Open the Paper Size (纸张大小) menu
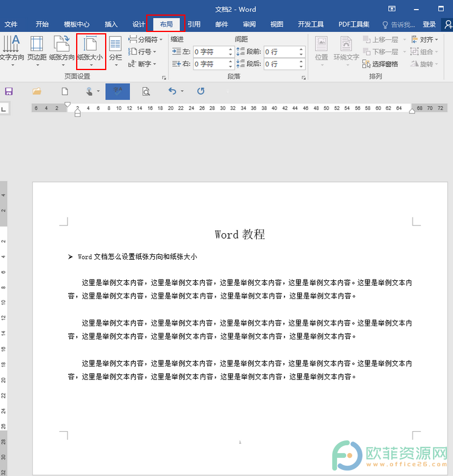453x476 pixels. (91, 51)
